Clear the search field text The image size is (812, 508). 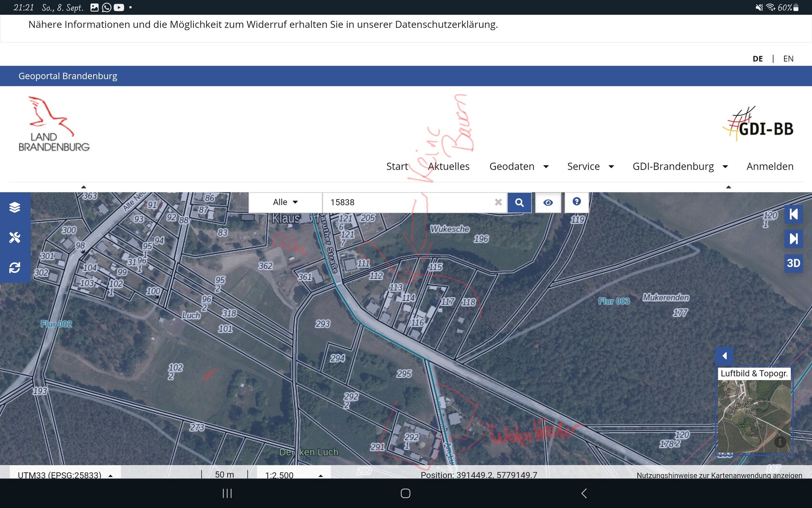[x=498, y=202]
